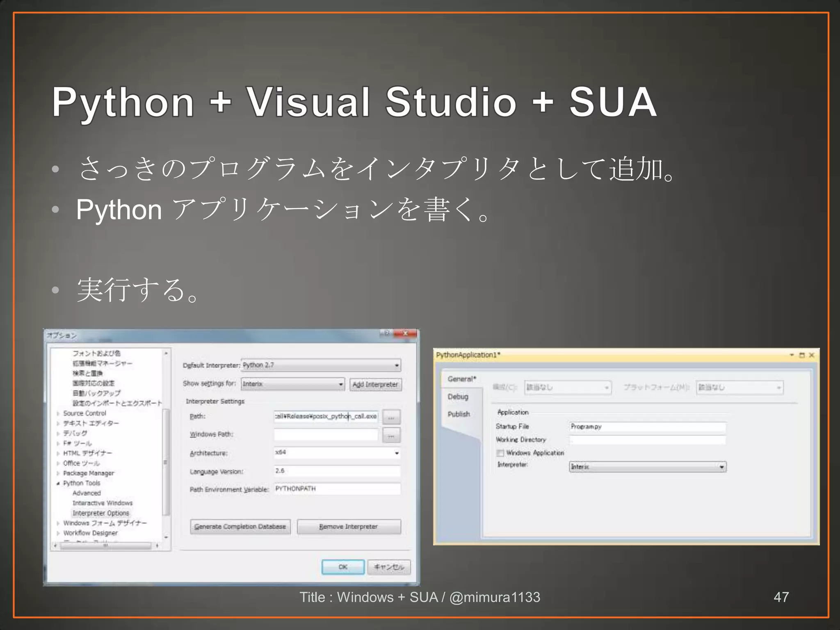Select 国際対応の設定 in the options tree

[x=94, y=383]
